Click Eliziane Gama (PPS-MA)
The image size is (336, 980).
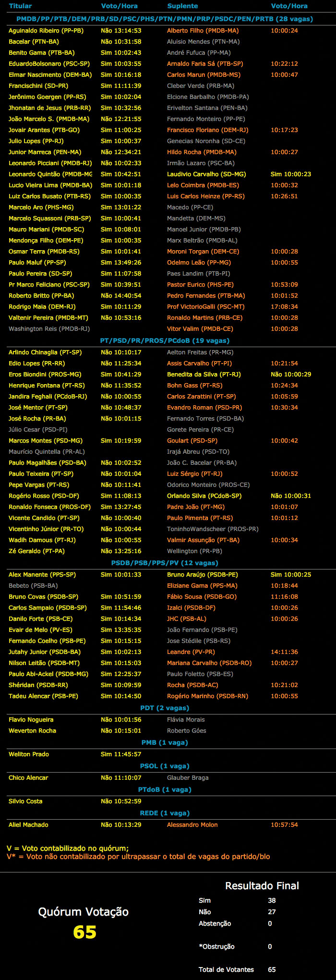203,586
